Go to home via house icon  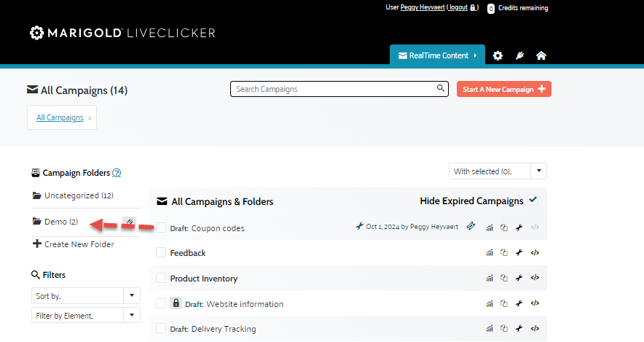(x=541, y=55)
